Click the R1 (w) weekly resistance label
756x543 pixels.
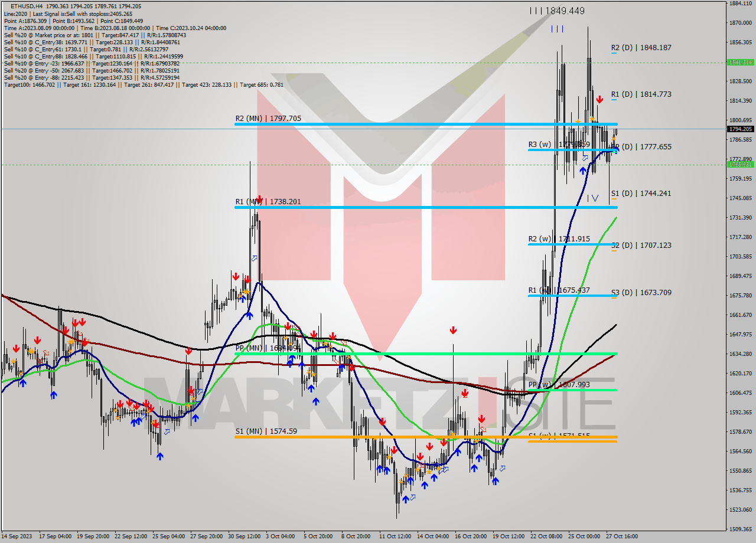click(559, 290)
